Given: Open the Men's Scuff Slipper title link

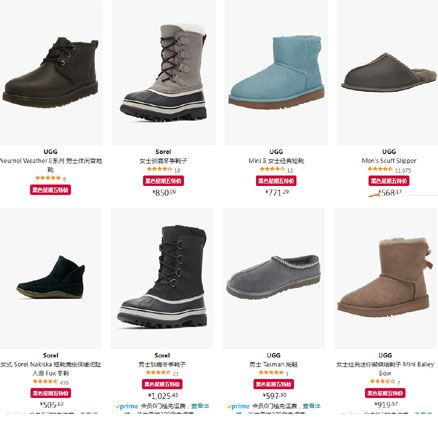Looking at the screenshot, I should 389,161.
